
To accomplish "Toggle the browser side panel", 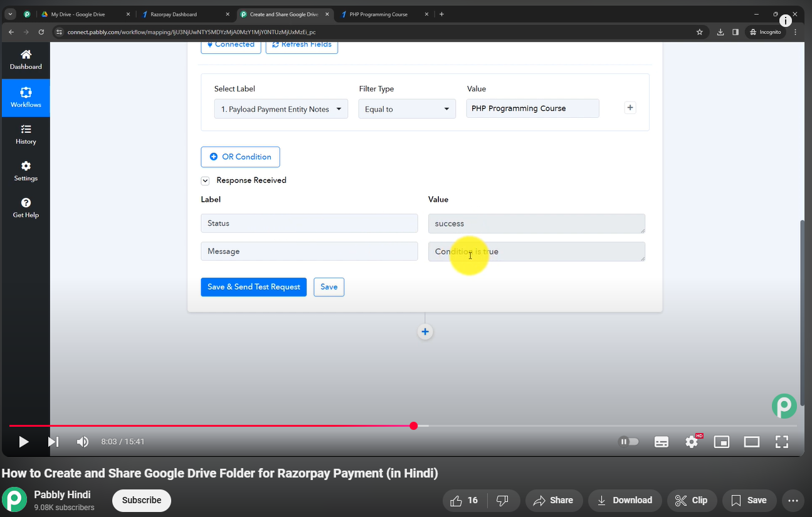I will tap(735, 32).
